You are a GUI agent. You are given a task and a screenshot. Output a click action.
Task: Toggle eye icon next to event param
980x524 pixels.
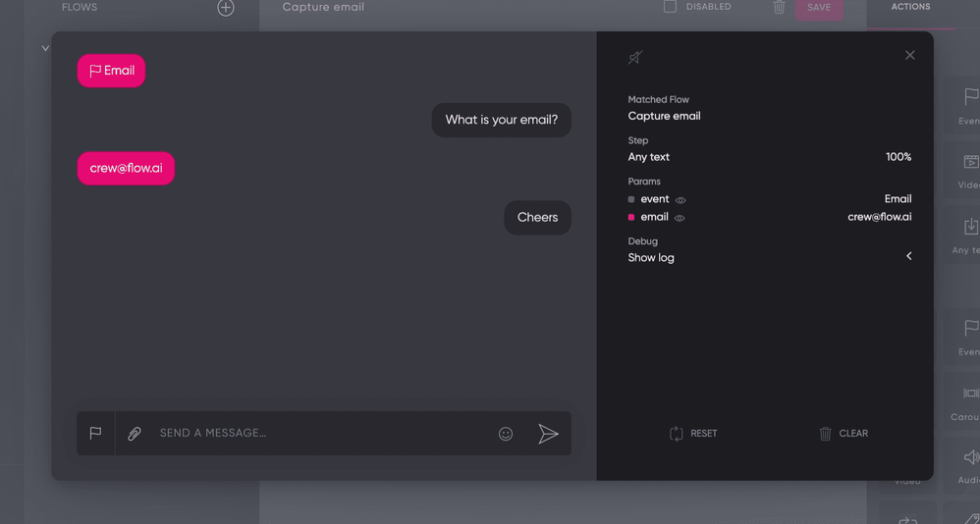tap(681, 200)
